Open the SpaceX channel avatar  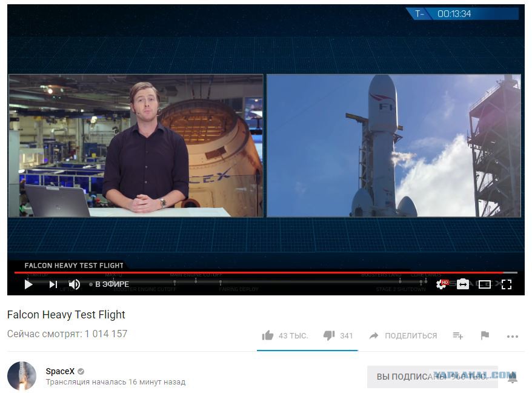(22, 376)
